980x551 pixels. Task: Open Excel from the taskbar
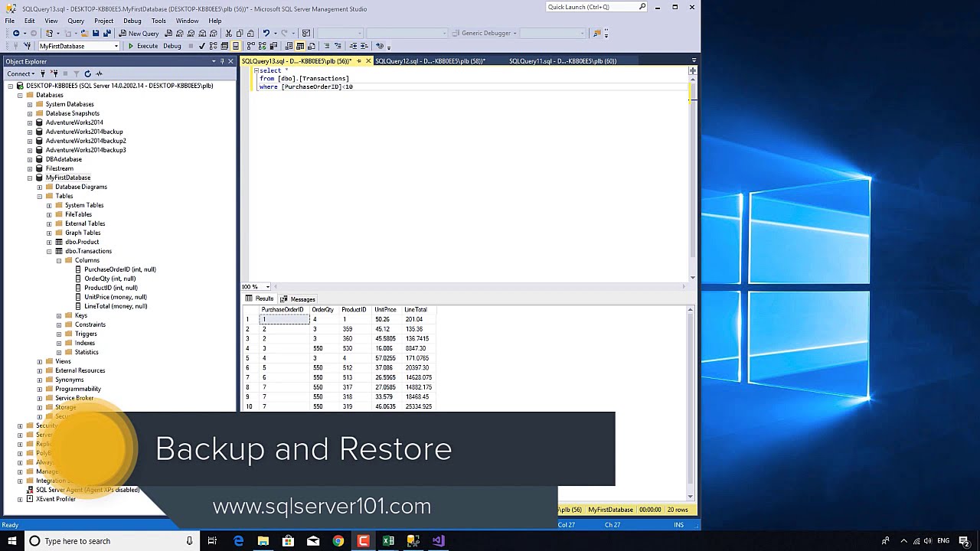pyautogui.click(x=388, y=541)
